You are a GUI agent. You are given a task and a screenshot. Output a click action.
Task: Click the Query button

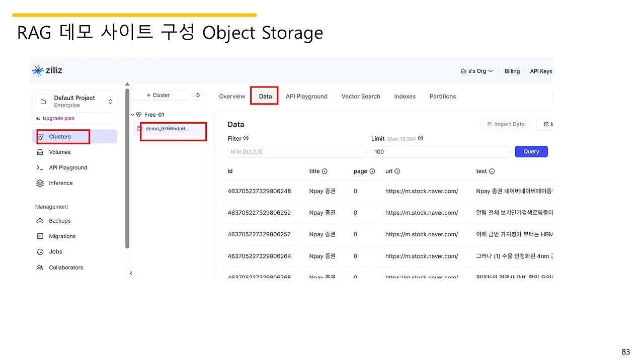(x=531, y=152)
